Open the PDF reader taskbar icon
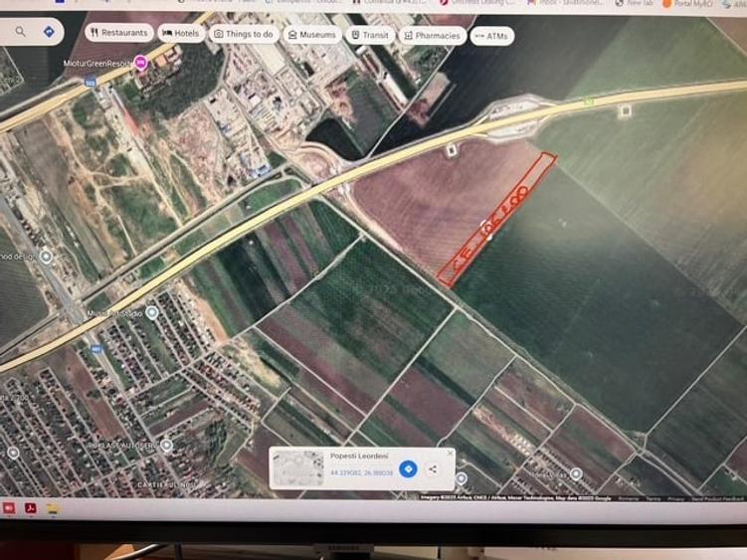The height and width of the screenshot is (560, 747). point(31,508)
